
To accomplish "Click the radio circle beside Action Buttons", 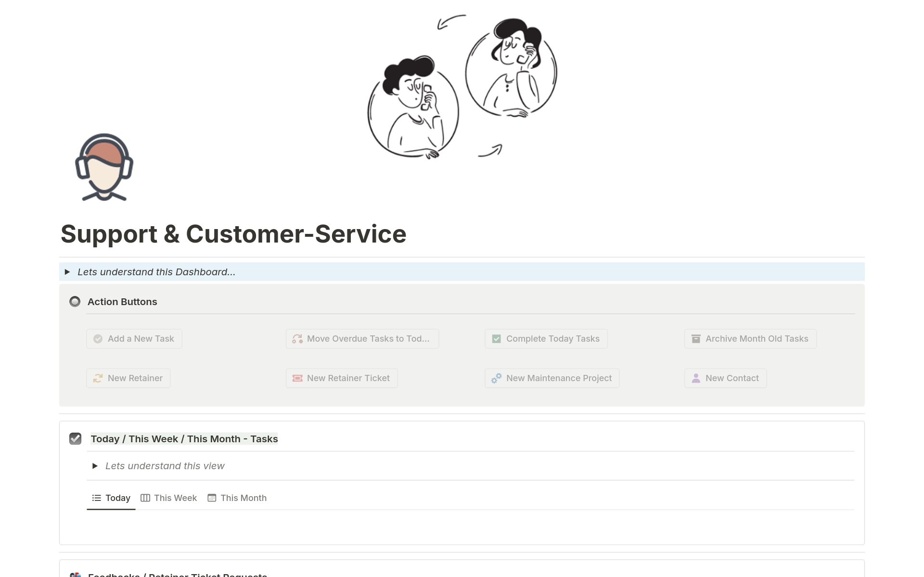I will click(75, 302).
